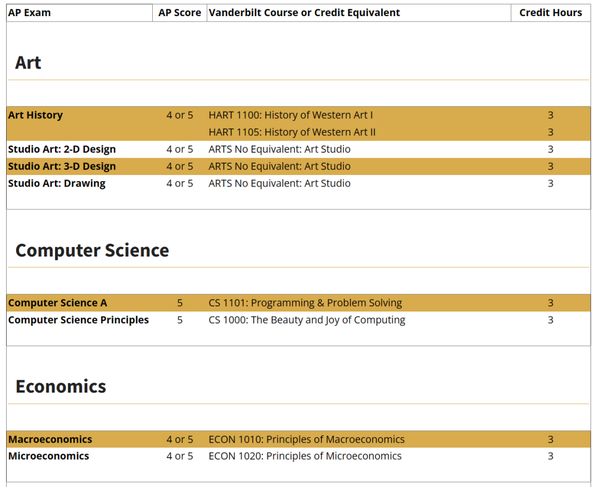Click the AP Score column header

point(179,13)
